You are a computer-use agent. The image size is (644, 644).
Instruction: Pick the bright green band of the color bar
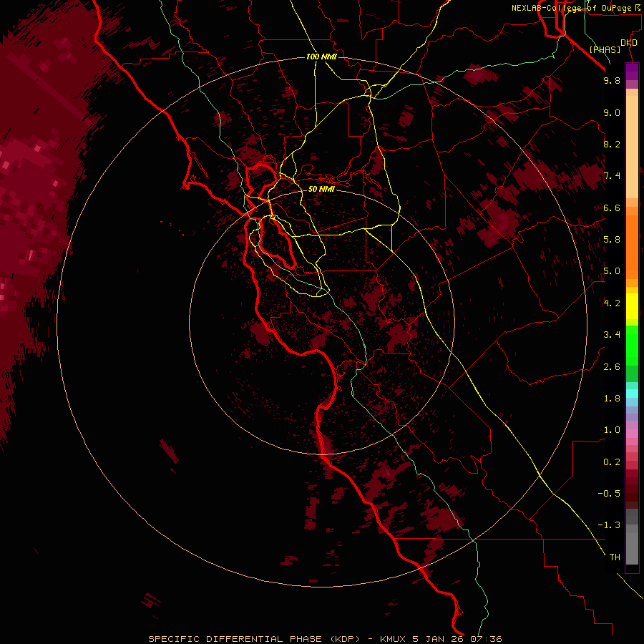pos(632,345)
